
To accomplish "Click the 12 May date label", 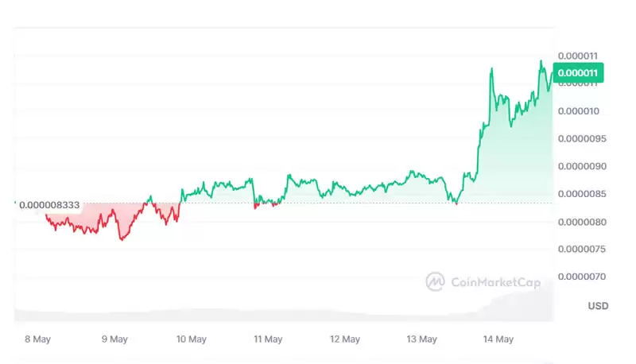I will [x=345, y=339].
